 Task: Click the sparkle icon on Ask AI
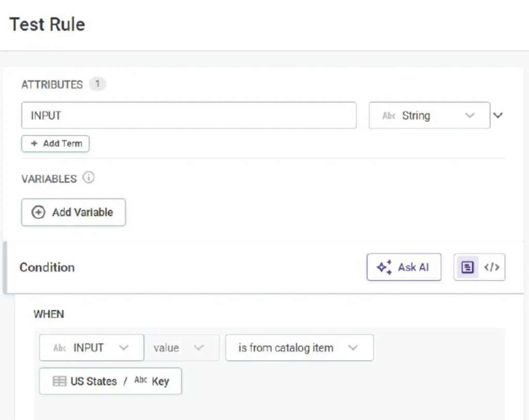pyautogui.click(x=384, y=267)
